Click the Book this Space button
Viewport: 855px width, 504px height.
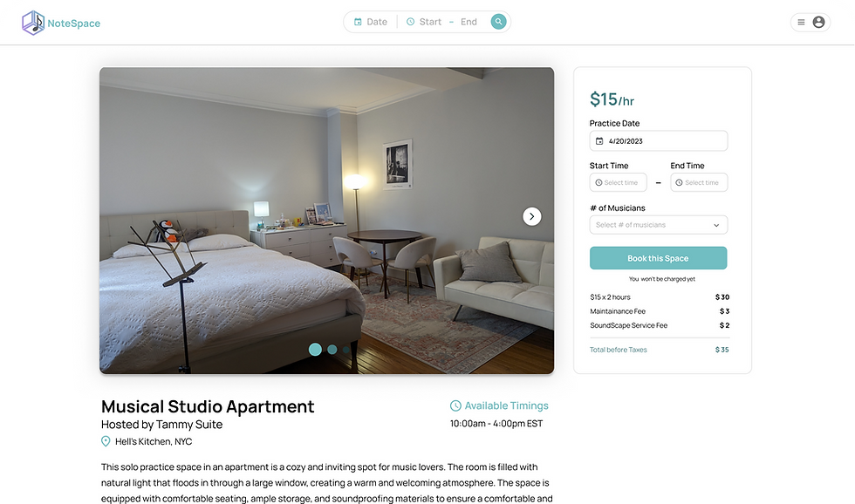(658, 258)
